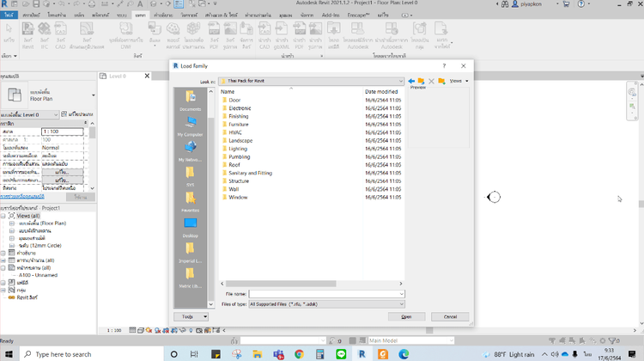Open the Views dropdown in dialog
The width and height of the screenshot is (644, 361).
click(x=459, y=81)
